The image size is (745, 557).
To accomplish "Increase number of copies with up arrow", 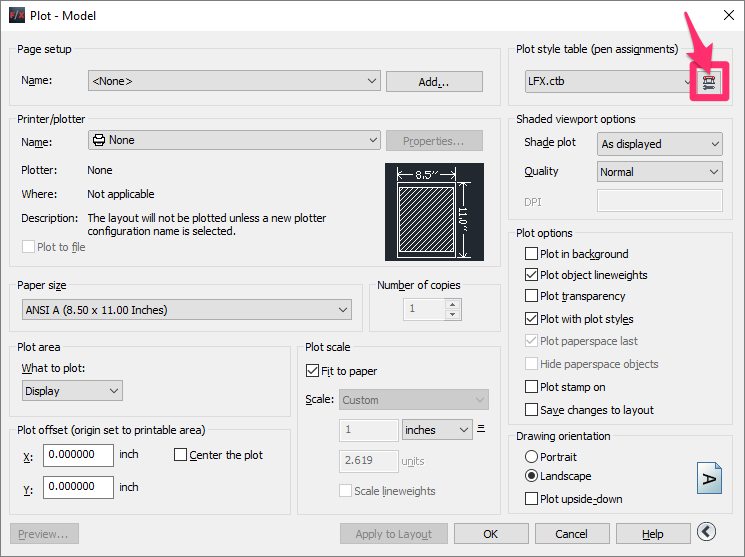I will [x=453, y=305].
